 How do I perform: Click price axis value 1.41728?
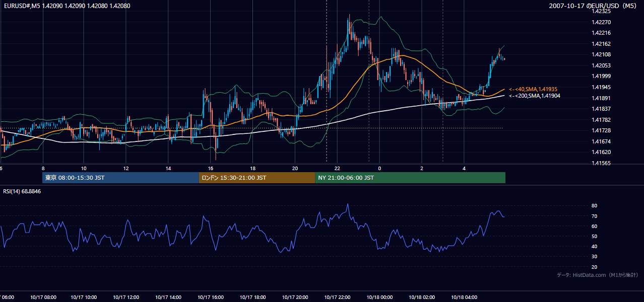click(x=602, y=131)
